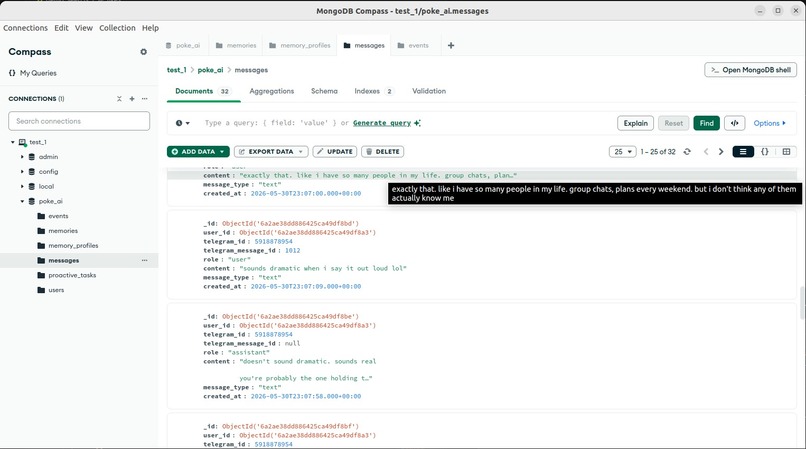Open My Queries in sidebar
Screen dimensions: 806x449
point(33,73)
